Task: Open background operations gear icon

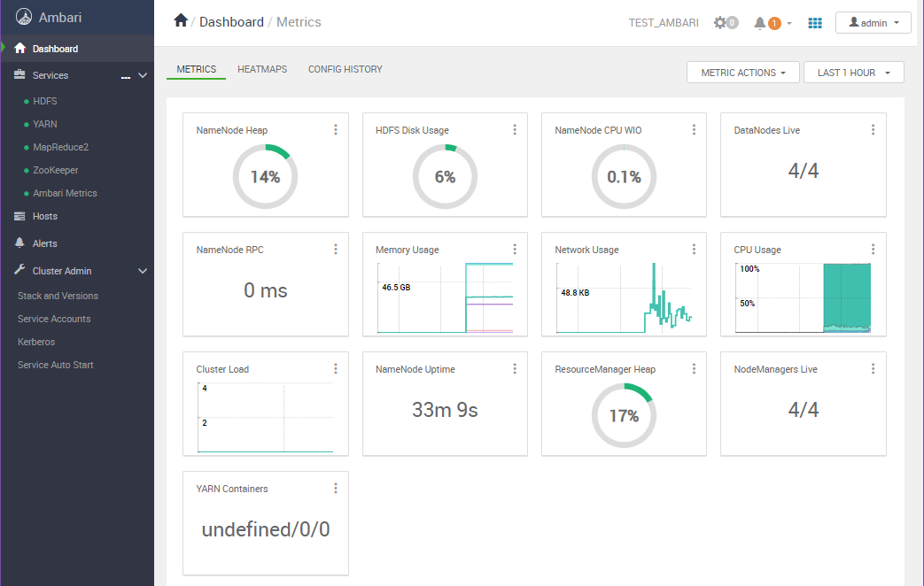Action: pyautogui.click(x=720, y=23)
